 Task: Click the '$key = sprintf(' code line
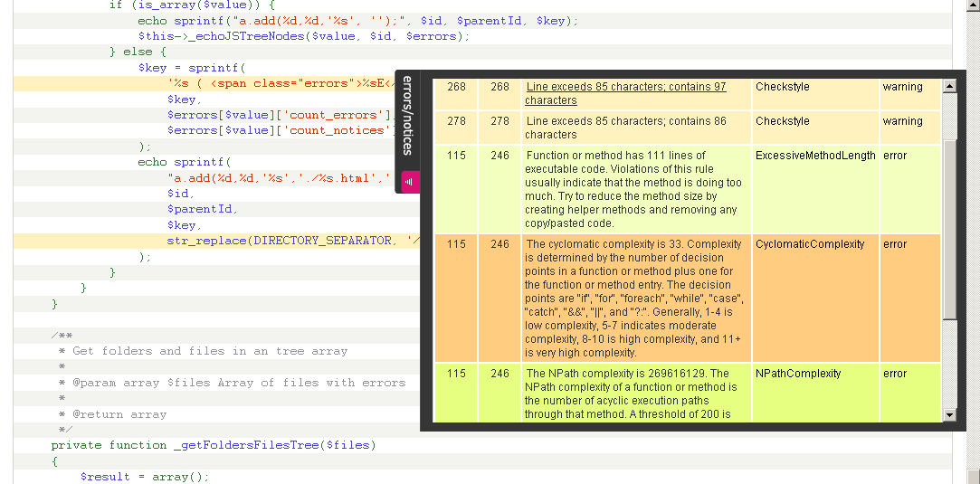[192, 68]
